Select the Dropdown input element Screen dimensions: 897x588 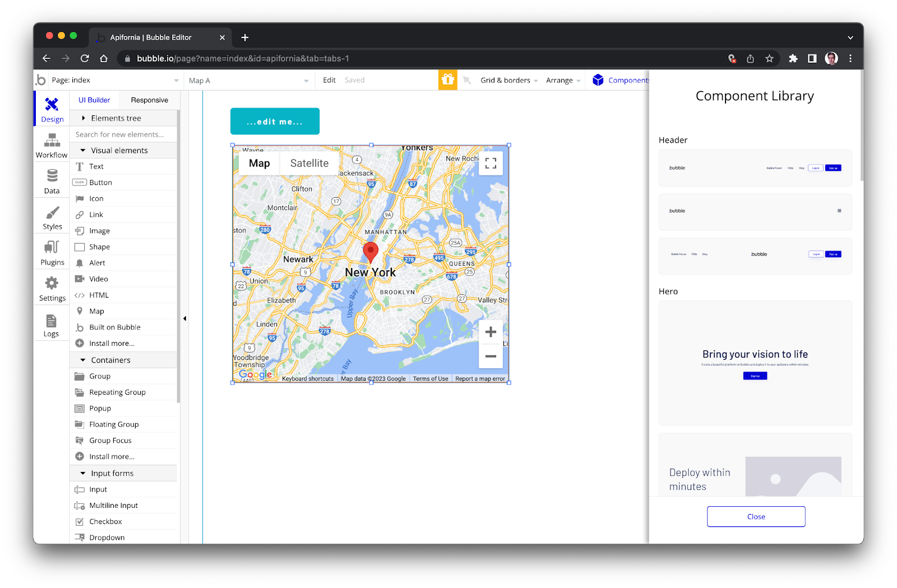click(x=124, y=538)
